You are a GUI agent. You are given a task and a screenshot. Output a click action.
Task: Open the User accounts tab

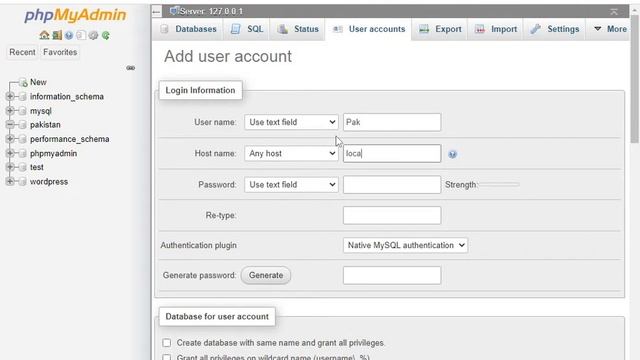(369, 29)
